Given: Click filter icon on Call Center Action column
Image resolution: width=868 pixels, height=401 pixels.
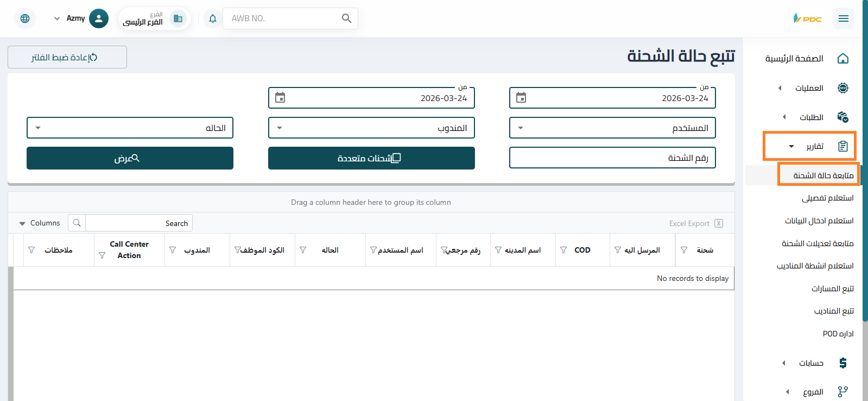Looking at the screenshot, I should point(102,255).
